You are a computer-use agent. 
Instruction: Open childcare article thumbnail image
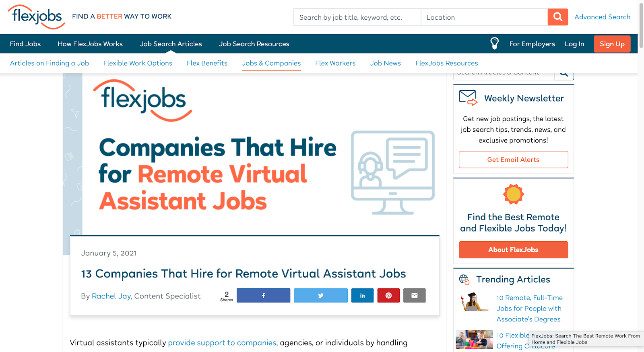click(474, 340)
